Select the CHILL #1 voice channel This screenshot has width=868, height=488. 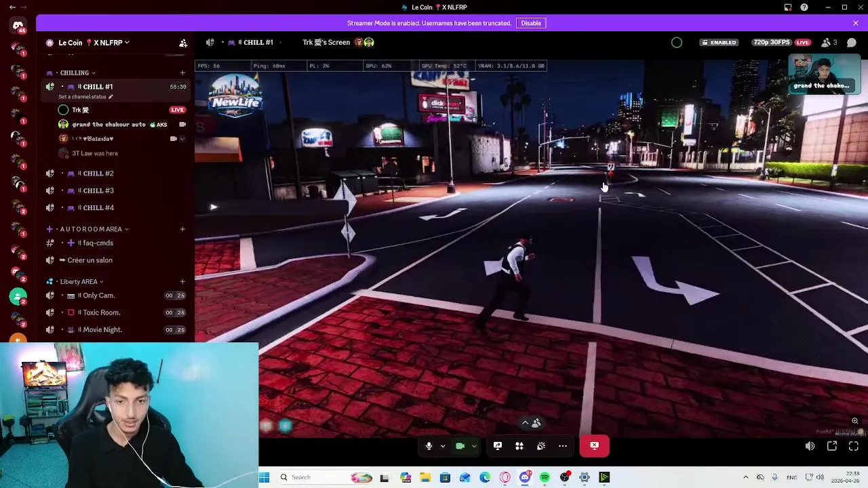tap(115, 87)
